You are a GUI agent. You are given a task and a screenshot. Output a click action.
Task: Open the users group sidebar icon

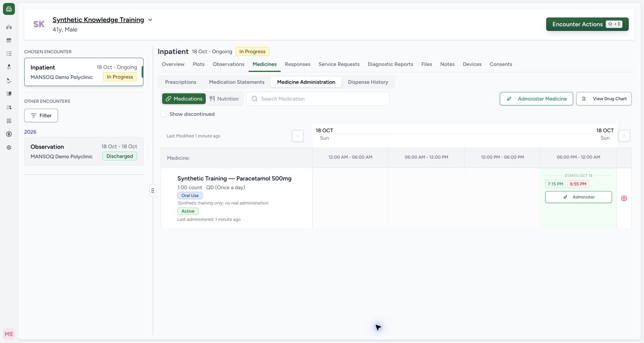click(9, 107)
